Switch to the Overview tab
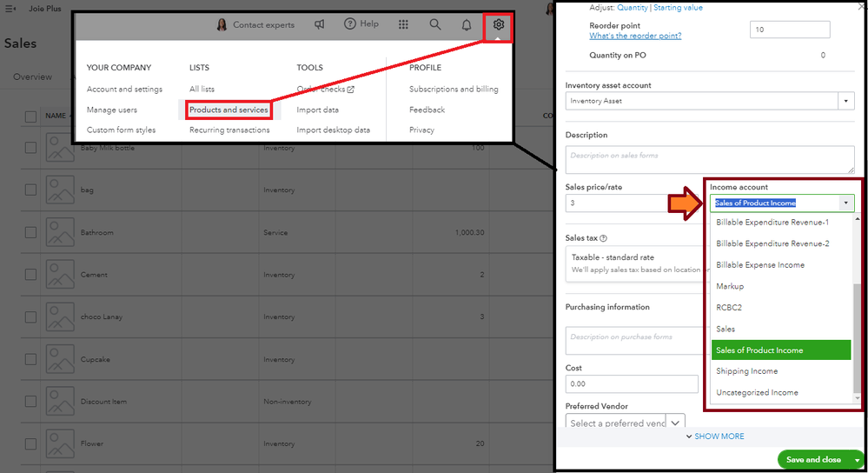The width and height of the screenshot is (868, 473). point(33,77)
